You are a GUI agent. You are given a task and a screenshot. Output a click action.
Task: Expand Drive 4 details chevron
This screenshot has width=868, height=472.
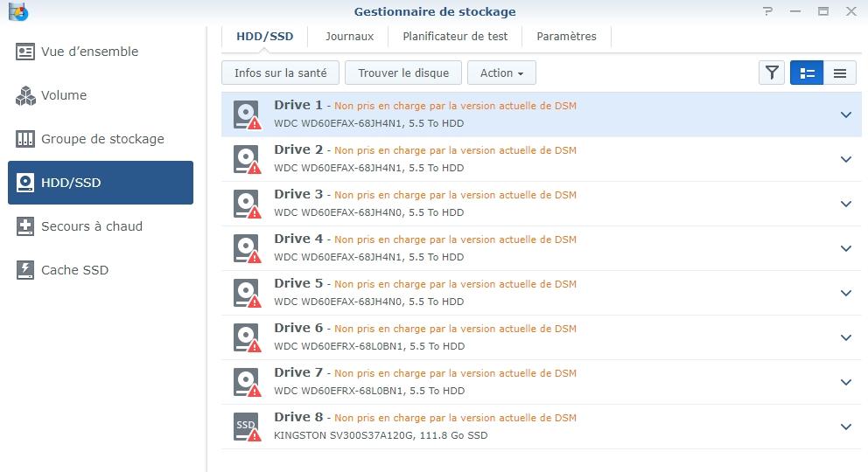[x=846, y=249]
